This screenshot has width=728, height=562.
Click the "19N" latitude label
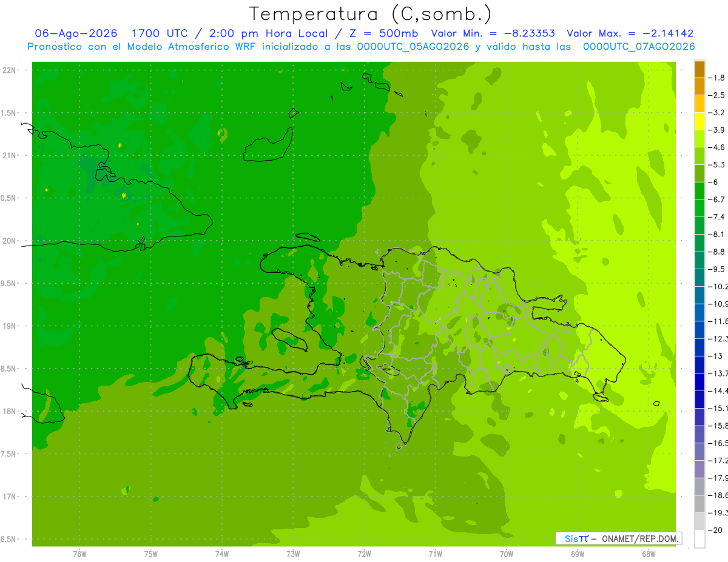(10, 326)
